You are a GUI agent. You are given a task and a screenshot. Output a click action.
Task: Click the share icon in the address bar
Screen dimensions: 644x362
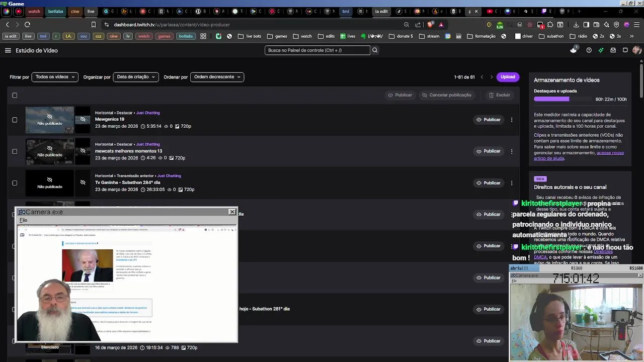pyautogui.click(x=418, y=24)
